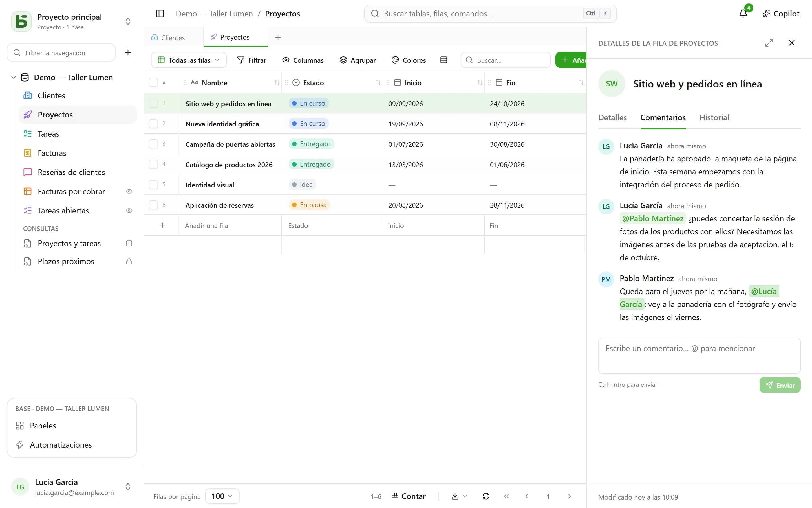Close the row details panel
The height and width of the screenshot is (508, 812).
click(791, 43)
